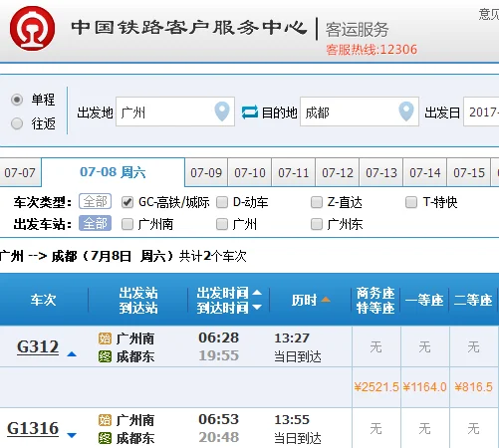Click G312 business seat 无 cell

coord(375,346)
